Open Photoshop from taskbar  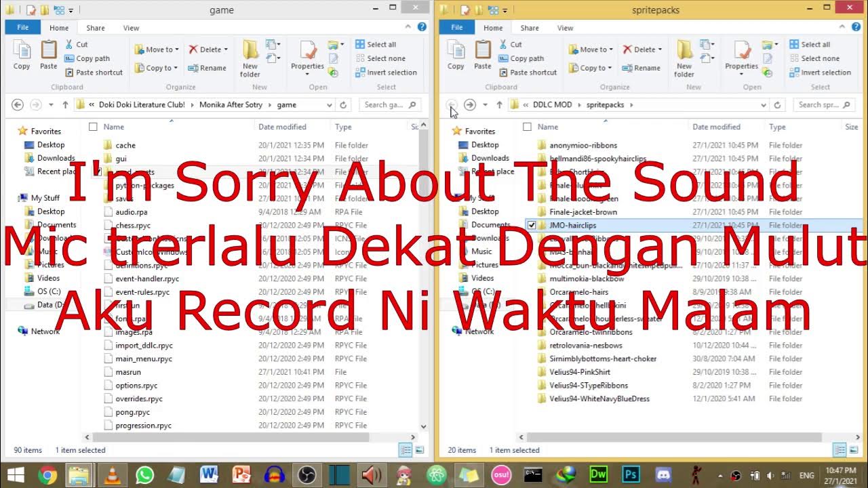pos(631,474)
